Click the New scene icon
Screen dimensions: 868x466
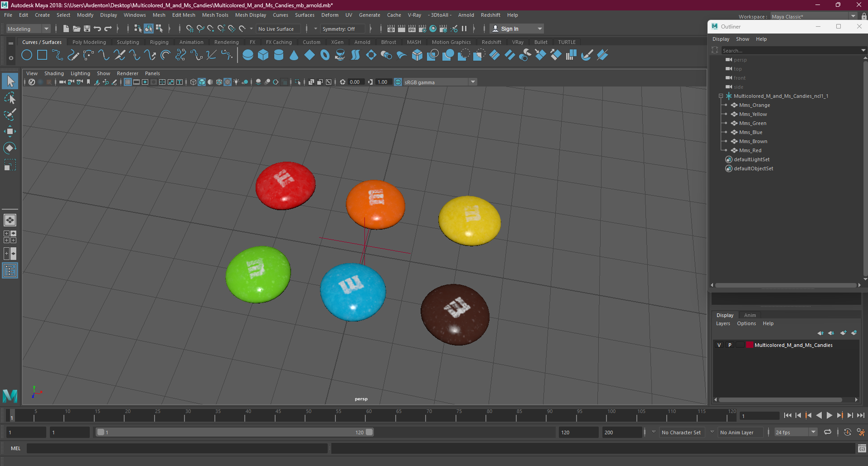[x=66, y=29]
